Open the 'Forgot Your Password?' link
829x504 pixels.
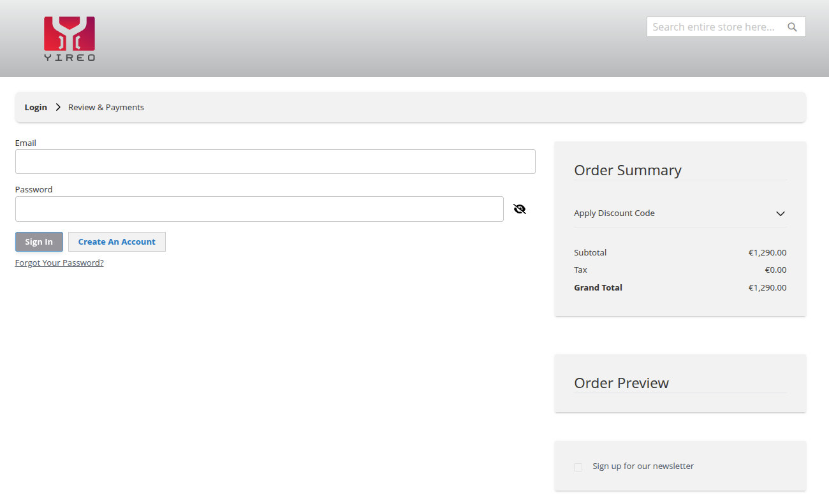pos(59,263)
